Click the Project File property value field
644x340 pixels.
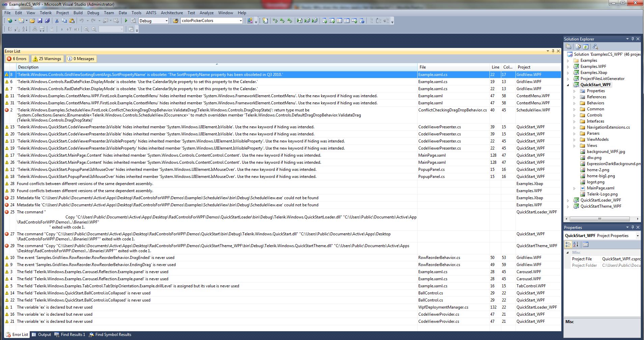tap(621, 259)
